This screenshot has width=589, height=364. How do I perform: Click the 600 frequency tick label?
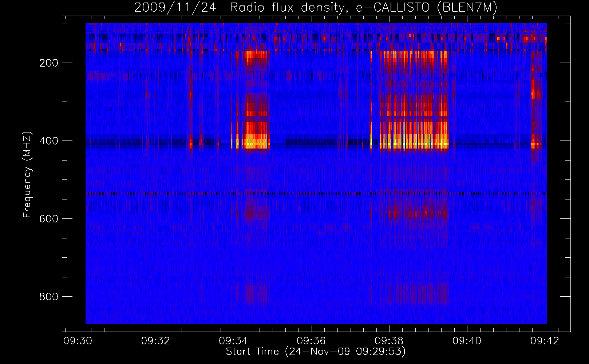click(x=49, y=219)
